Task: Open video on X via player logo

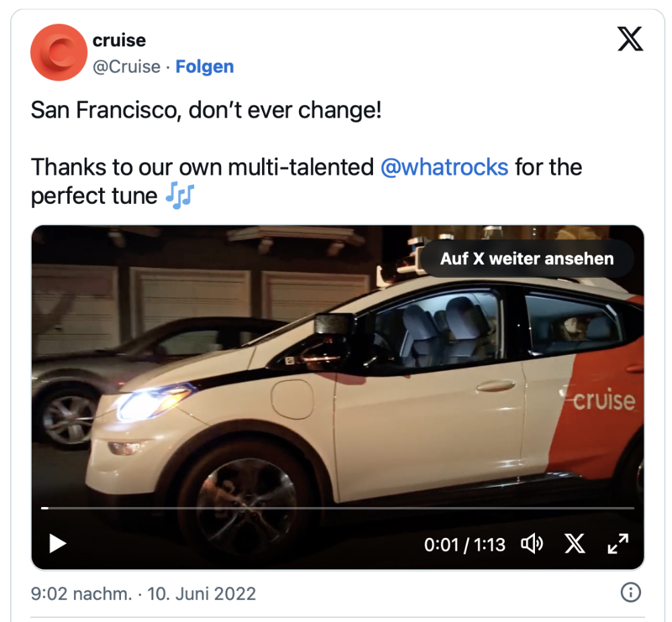Action: 575,544
